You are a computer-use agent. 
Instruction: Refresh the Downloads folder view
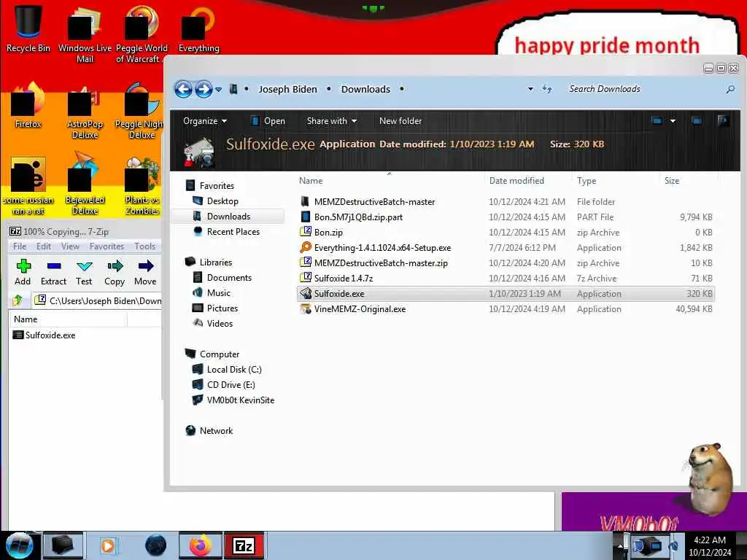pyautogui.click(x=547, y=89)
